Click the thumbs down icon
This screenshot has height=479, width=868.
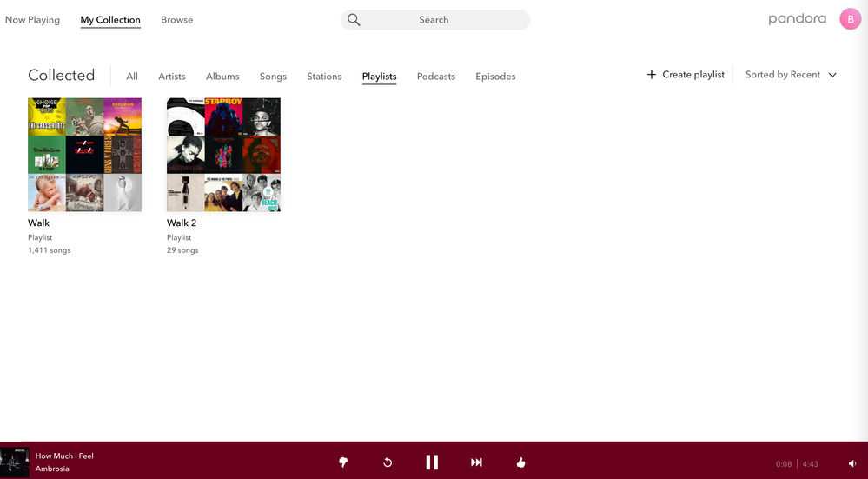[343, 462]
